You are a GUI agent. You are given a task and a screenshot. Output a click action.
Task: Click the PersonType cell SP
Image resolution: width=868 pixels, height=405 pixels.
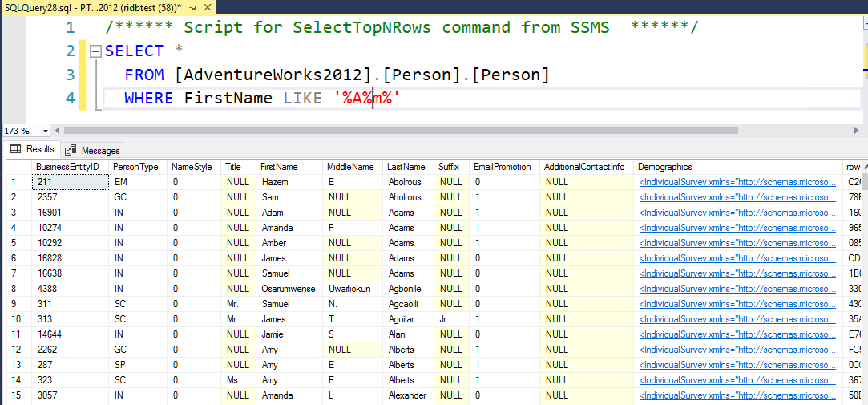(138, 365)
